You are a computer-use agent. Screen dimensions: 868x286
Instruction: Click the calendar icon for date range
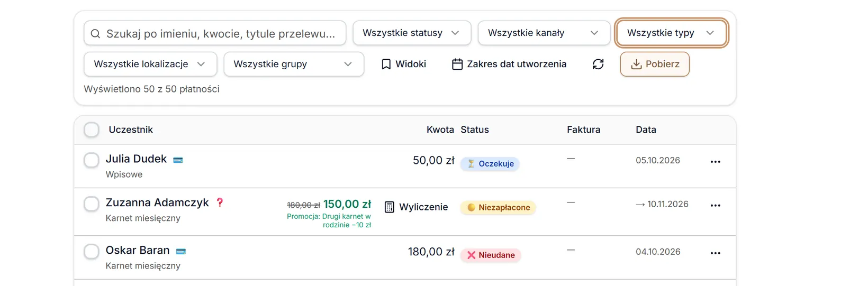coord(457,64)
